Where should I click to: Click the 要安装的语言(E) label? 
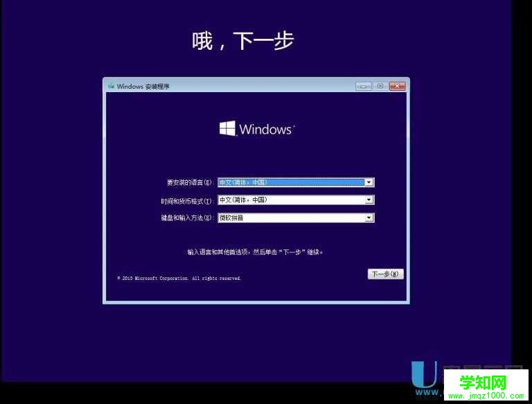click(x=190, y=183)
